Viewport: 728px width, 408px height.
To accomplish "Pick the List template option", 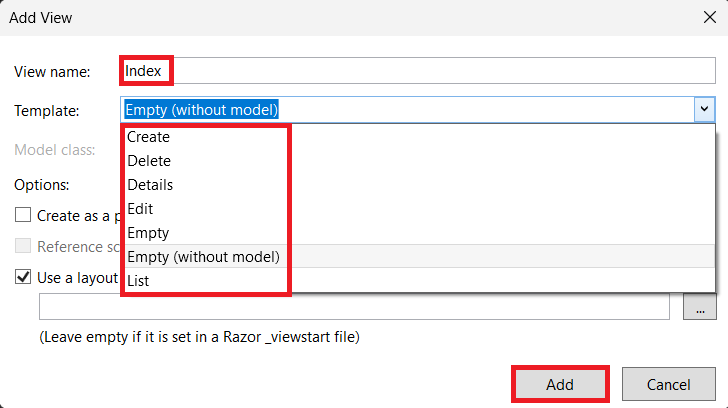I will [138, 281].
